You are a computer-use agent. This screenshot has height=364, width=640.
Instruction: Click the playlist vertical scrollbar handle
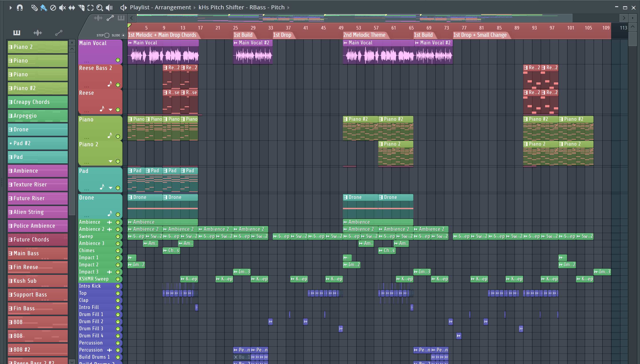pyautogui.click(x=632, y=39)
